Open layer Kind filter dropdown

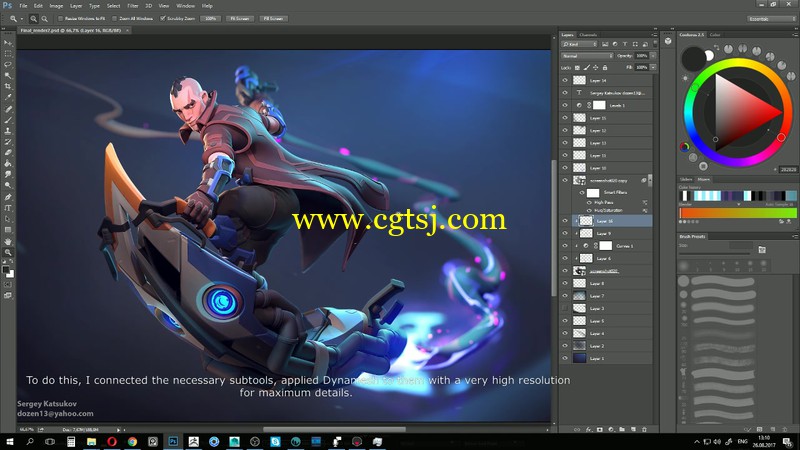(579, 44)
